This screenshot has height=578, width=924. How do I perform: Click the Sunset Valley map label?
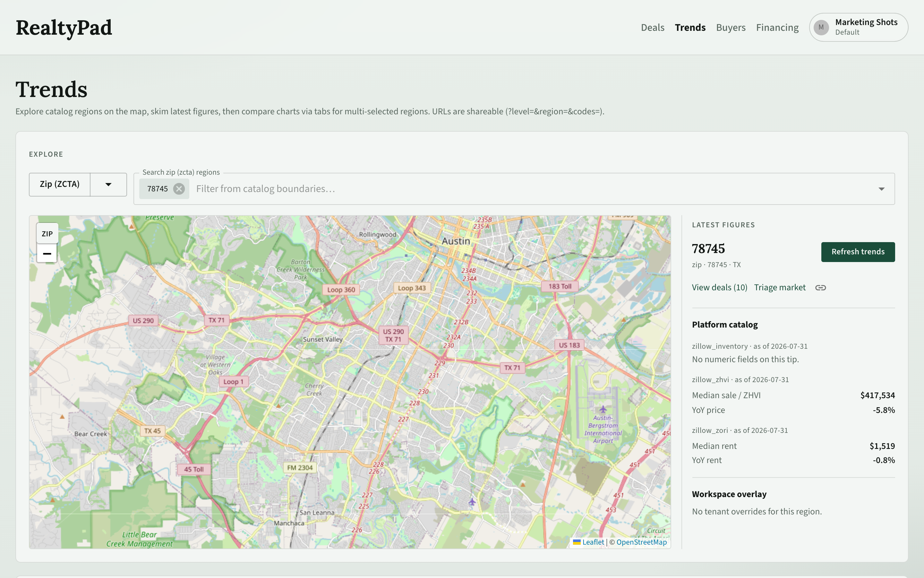(x=323, y=339)
